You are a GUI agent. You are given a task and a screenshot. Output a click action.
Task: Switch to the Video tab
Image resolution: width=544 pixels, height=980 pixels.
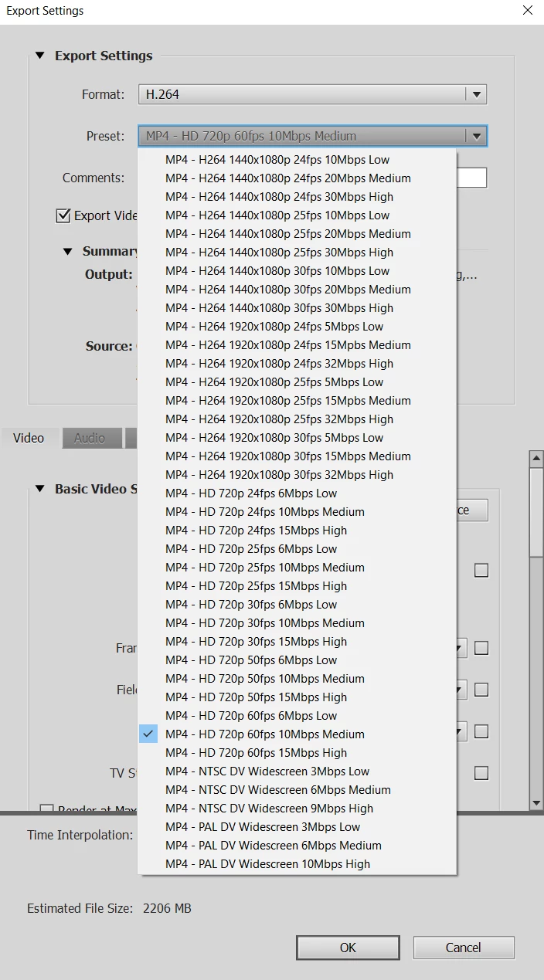29,438
